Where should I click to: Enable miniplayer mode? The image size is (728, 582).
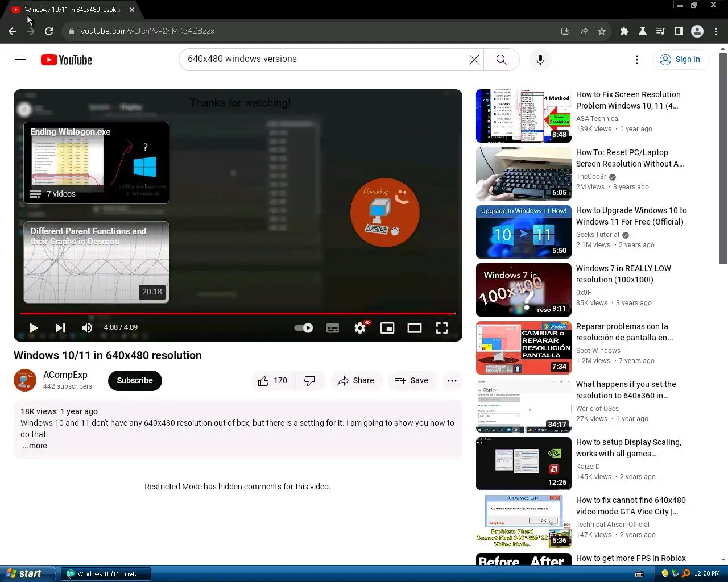click(387, 328)
